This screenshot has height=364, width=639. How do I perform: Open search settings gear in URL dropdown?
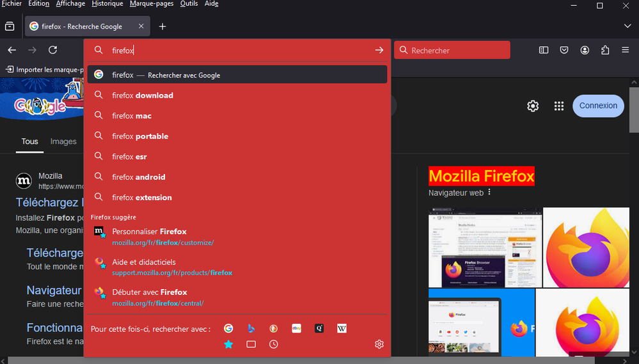pyautogui.click(x=379, y=344)
